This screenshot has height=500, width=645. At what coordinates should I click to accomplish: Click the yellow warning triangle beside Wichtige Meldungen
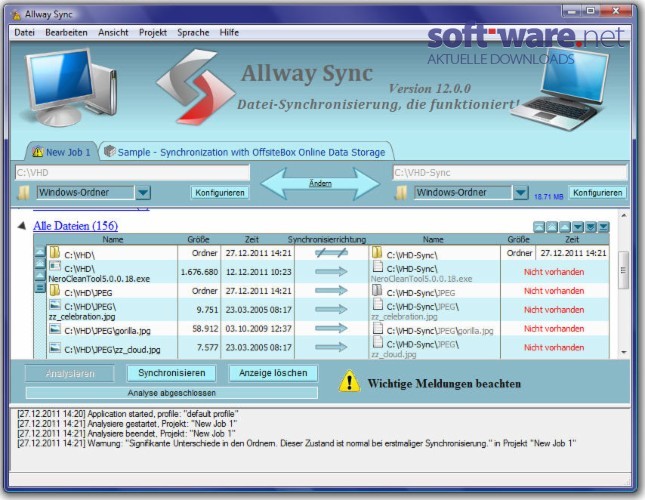tap(349, 381)
